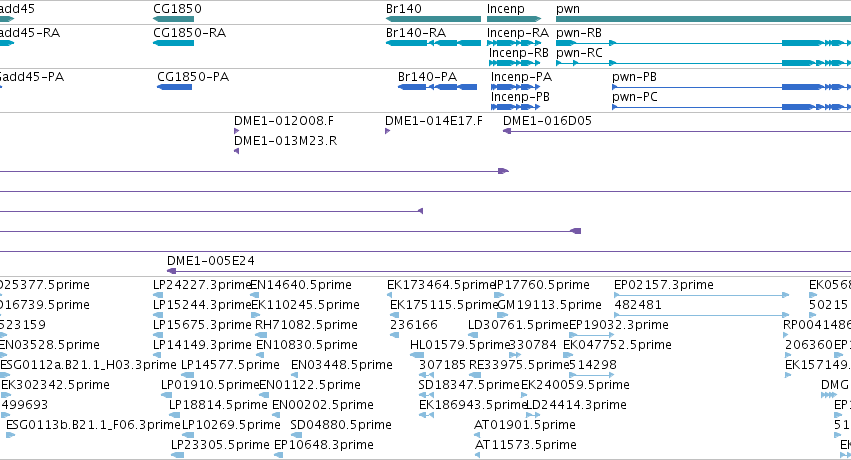The image size is (851, 460).
Task: Click the HL01579.5prime EST
Action: pyautogui.click(x=417, y=355)
